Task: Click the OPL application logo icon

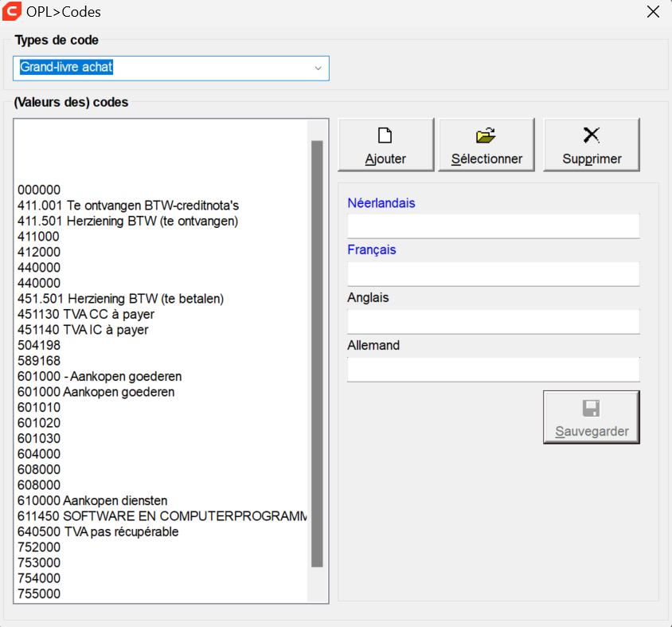Action: tap(12, 12)
